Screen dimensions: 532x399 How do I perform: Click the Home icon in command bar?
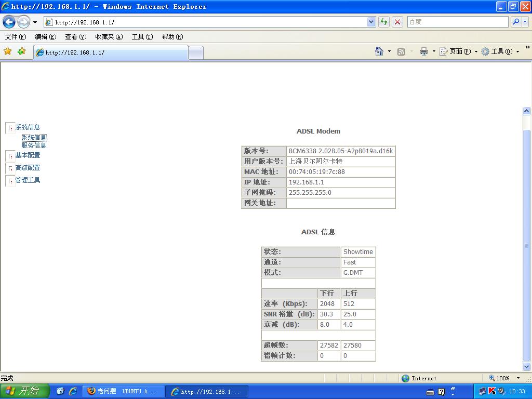[379, 51]
